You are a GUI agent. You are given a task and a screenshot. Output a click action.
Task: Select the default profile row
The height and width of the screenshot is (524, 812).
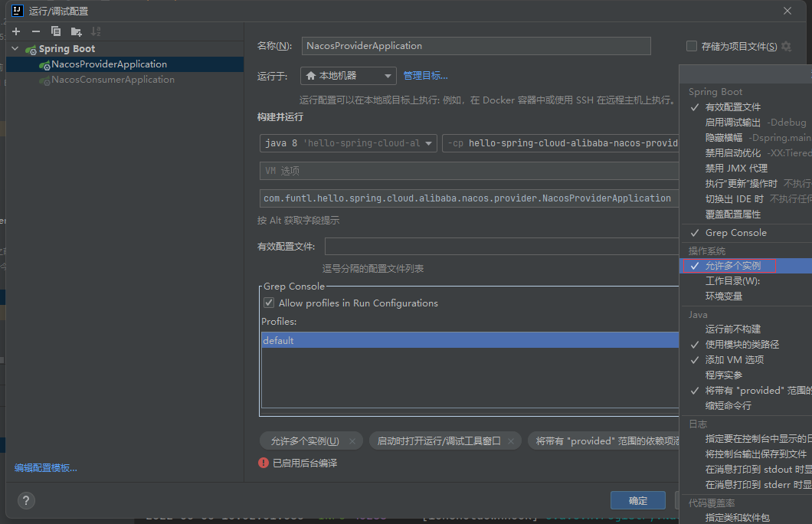(x=470, y=340)
